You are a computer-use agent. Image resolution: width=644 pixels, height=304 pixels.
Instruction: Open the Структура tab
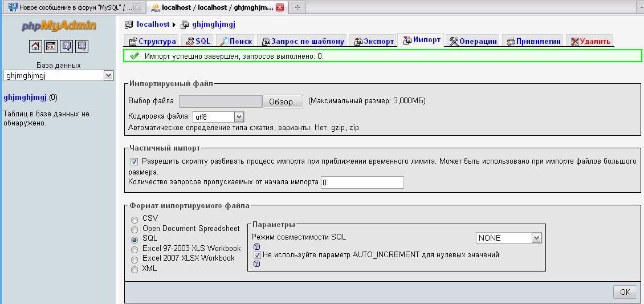point(152,41)
